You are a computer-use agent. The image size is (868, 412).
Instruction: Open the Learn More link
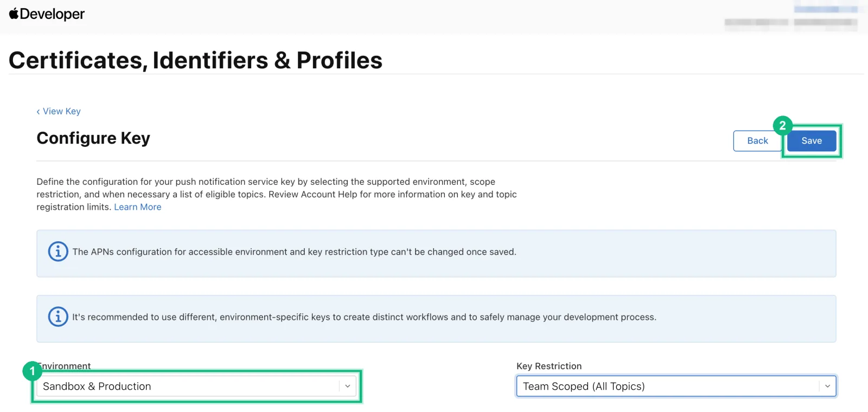click(138, 207)
